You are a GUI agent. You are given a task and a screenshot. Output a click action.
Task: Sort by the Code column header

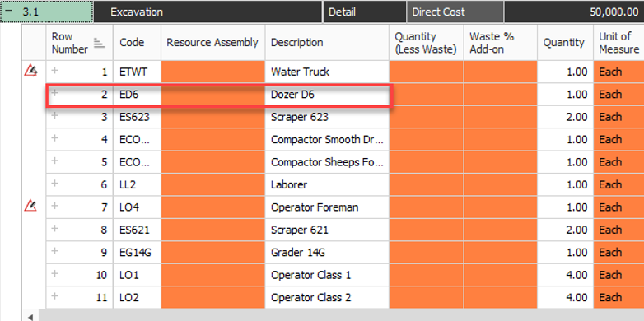pos(138,43)
